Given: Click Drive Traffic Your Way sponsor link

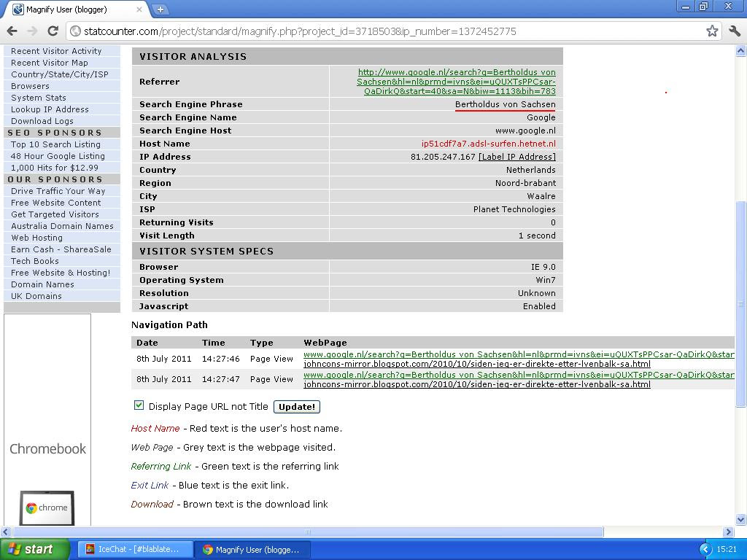Looking at the screenshot, I should point(58,191).
